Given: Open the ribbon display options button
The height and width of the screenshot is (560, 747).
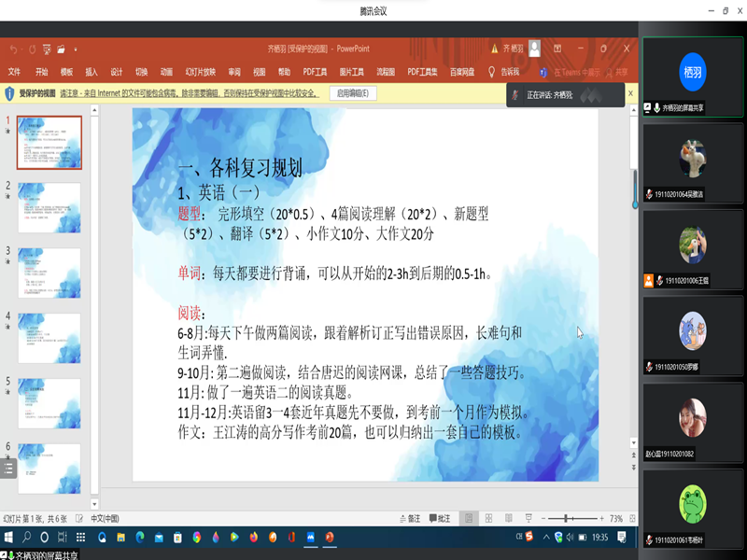Looking at the screenshot, I should tap(557, 49).
